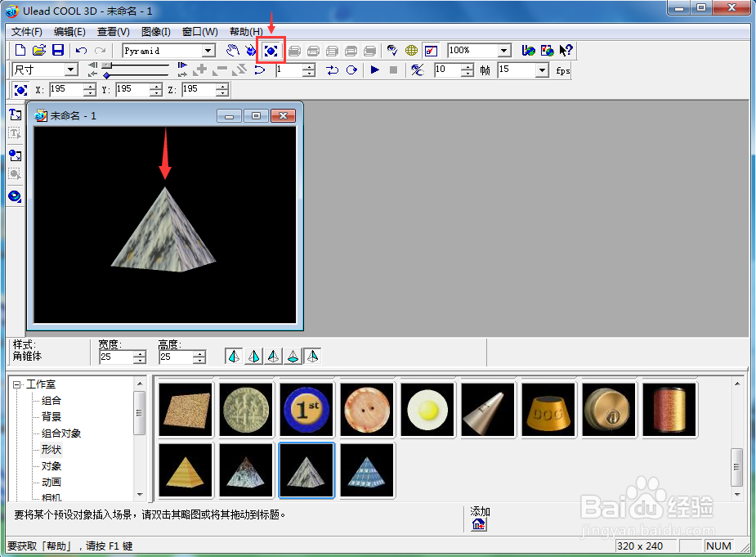Select the Resize object tool in the standard toolbar
The width and height of the screenshot is (756, 557).
pyautogui.click(x=271, y=50)
